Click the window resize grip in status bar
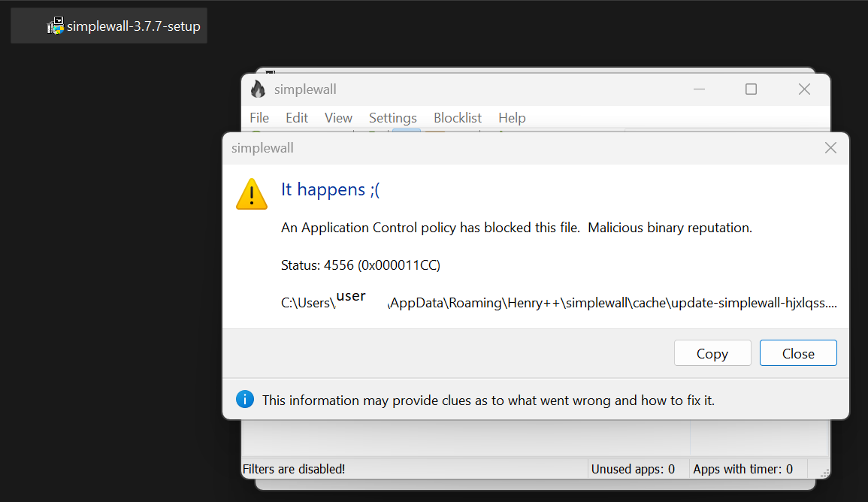The width and height of the screenshot is (868, 502). (825, 473)
